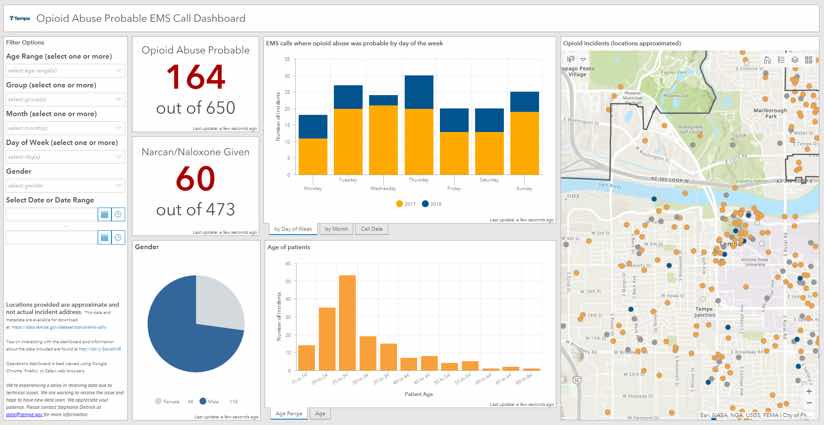Open the data download link
The width and height of the screenshot is (824, 425).
[x=59, y=327]
